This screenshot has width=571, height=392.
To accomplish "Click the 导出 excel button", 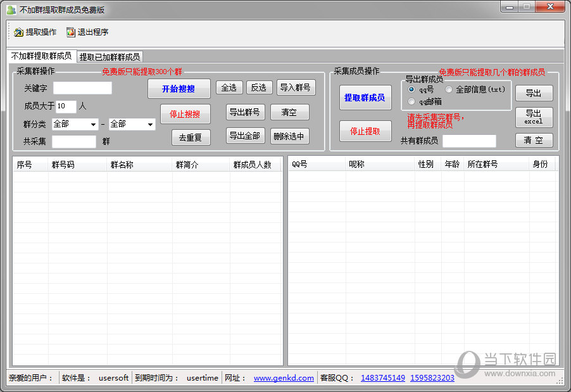I will click(x=534, y=117).
